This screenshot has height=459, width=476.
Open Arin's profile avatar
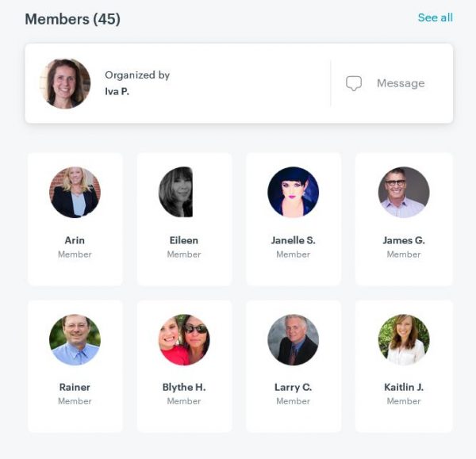pyautogui.click(x=75, y=192)
